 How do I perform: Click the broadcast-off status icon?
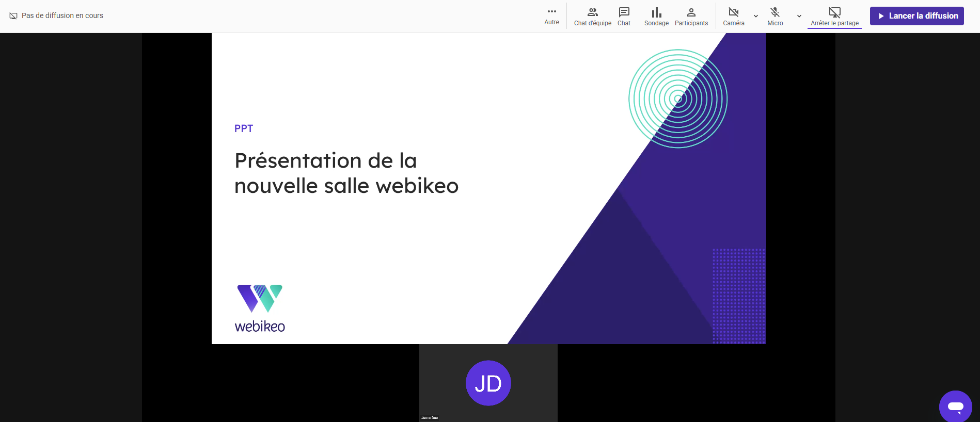[13, 16]
